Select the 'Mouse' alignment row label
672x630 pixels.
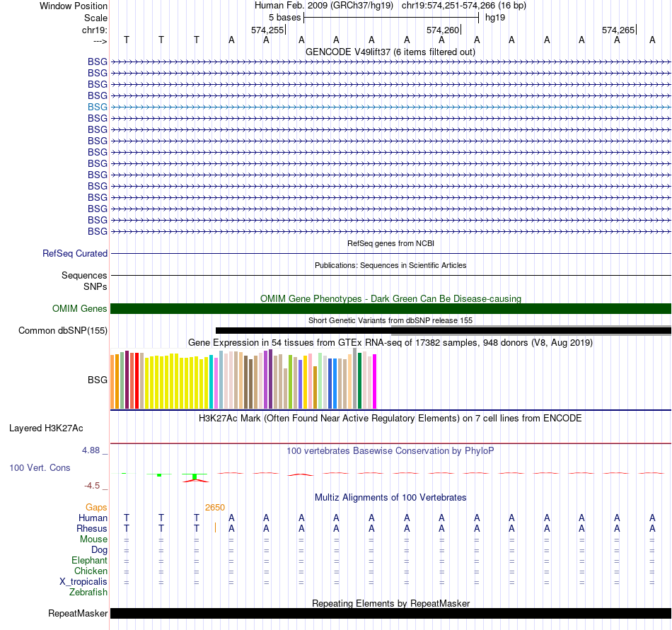coord(93,539)
